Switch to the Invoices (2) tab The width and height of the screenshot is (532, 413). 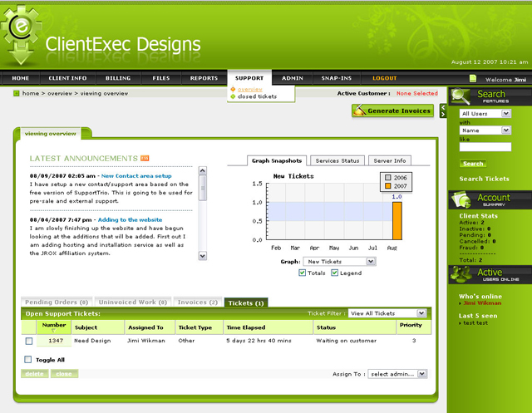point(198,302)
